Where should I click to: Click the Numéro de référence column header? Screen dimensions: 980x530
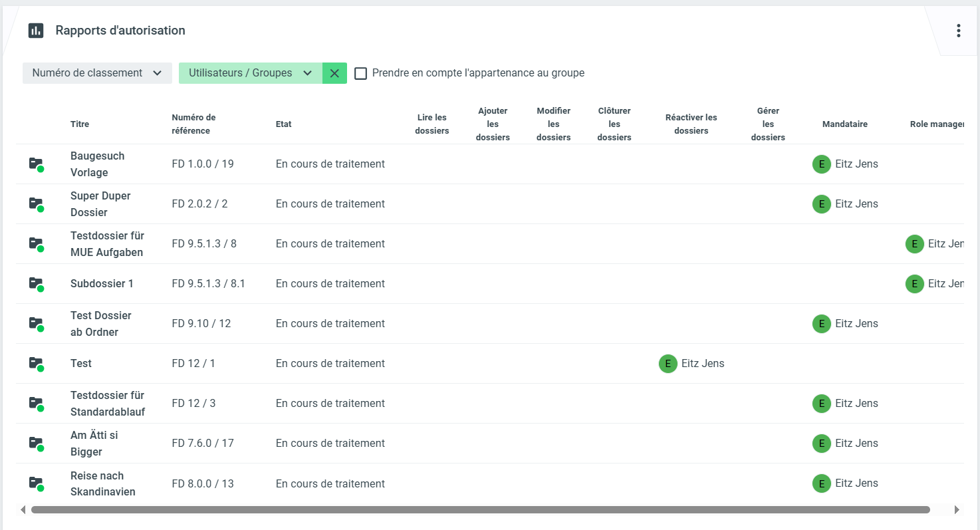click(193, 124)
